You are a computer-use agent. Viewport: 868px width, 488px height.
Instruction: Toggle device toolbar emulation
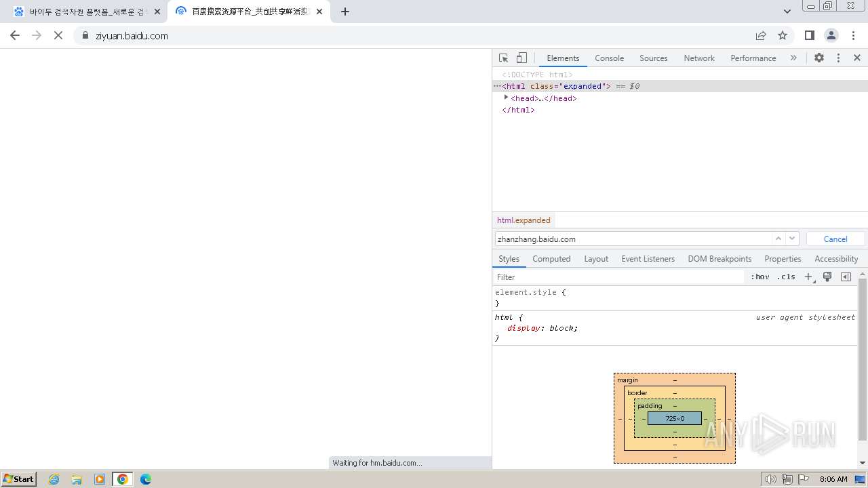click(521, 58)
